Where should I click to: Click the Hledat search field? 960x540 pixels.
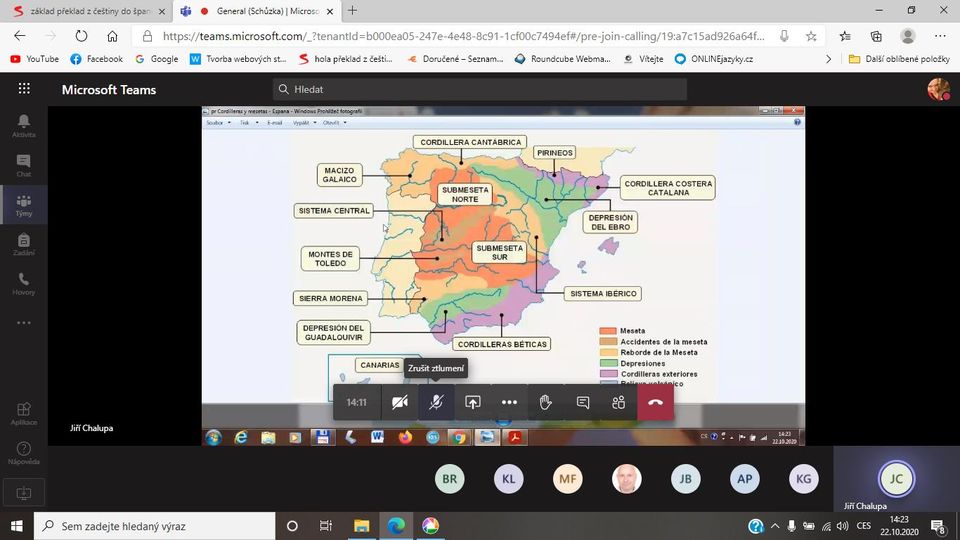point(480,89)
